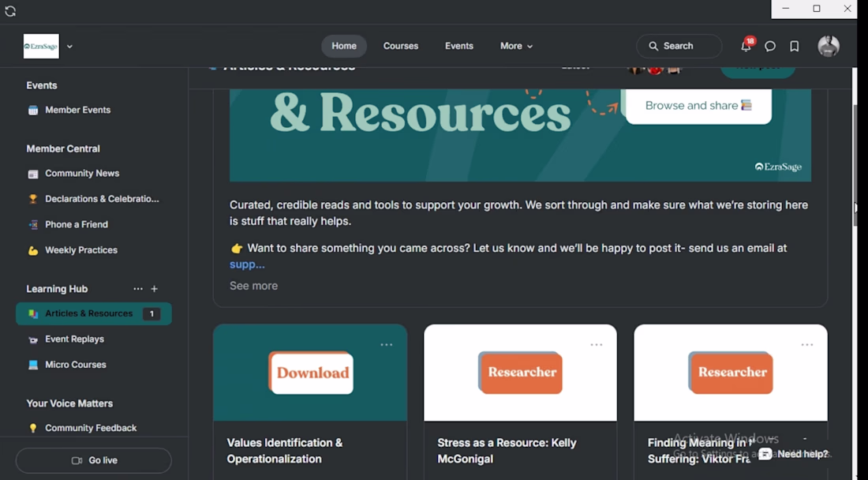
Task: Open Stress as a Resource: Kelly McGonigal post
Action: point(507,451)
